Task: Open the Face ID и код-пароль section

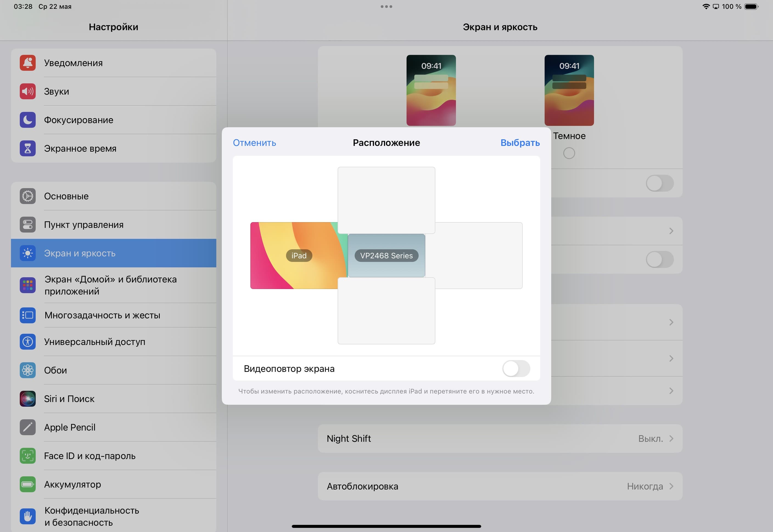Action: pyautogui.click(x=89, y=456)
